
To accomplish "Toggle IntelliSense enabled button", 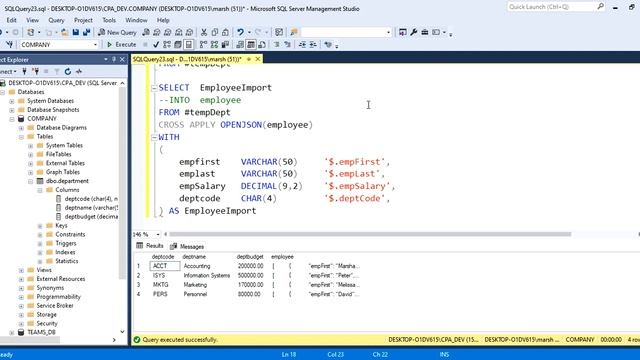I will click(188, 44).
